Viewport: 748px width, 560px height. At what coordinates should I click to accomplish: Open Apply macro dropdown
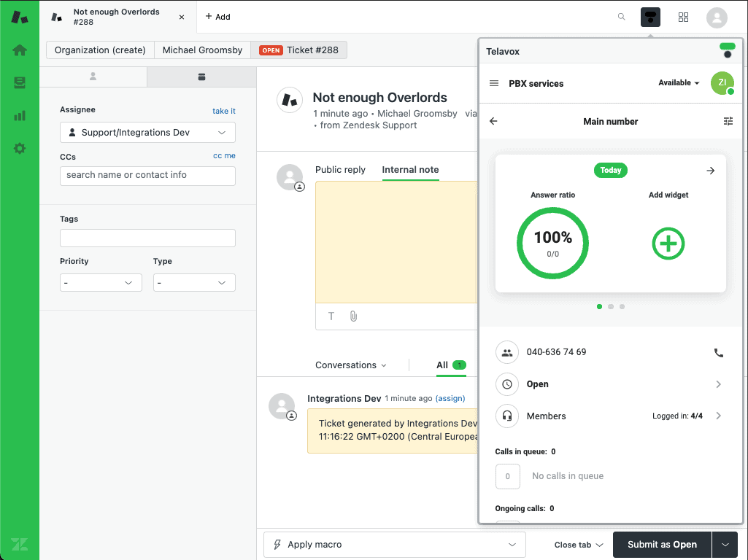[395, 544]
